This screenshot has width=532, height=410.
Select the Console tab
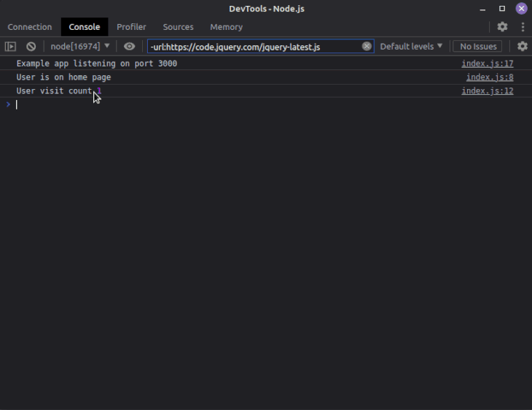(85, 27)
